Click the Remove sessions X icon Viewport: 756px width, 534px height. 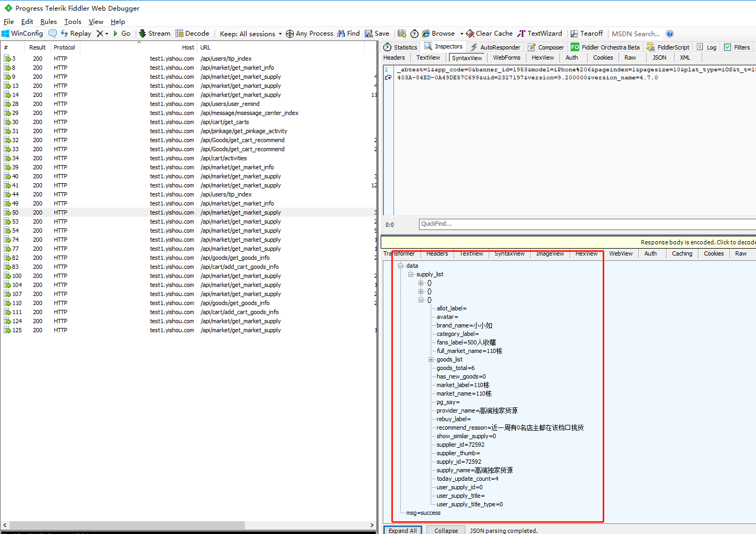[100, 34]
